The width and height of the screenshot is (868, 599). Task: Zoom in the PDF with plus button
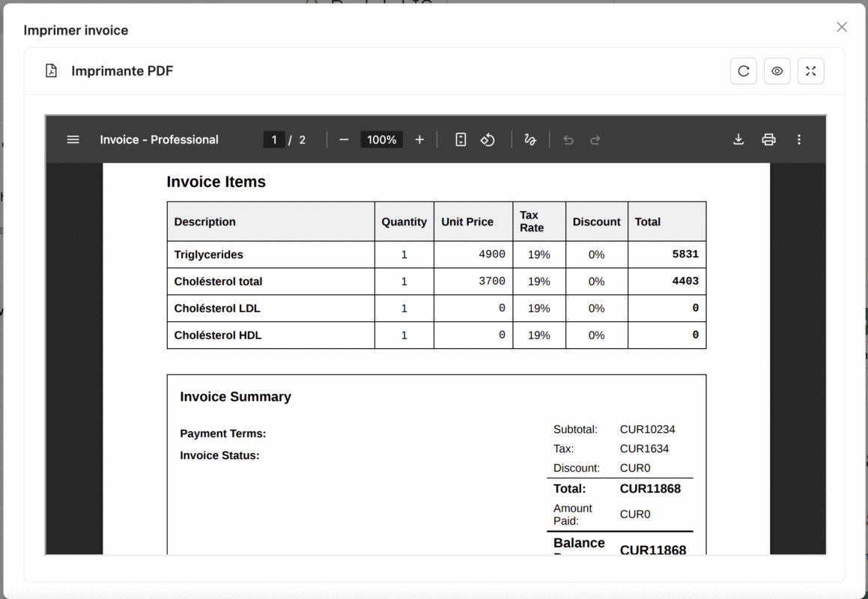click(419, 139)
